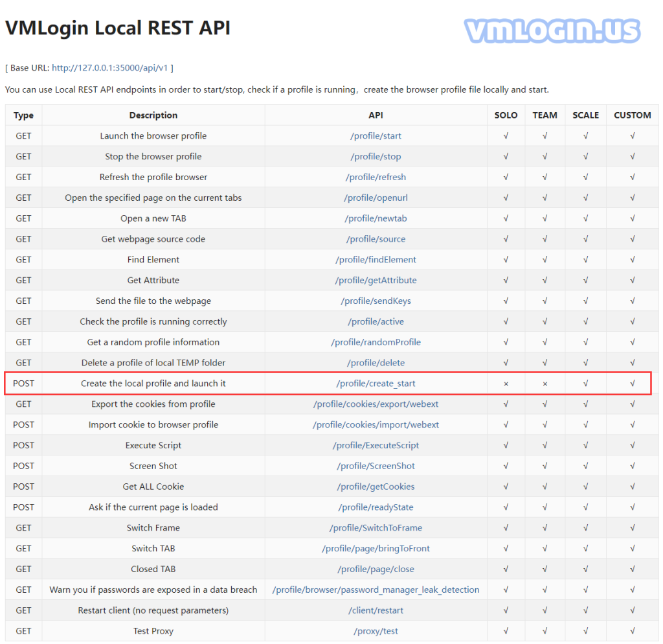
Task: Open the /profile/getCookies API link
Action: [376, 487]
